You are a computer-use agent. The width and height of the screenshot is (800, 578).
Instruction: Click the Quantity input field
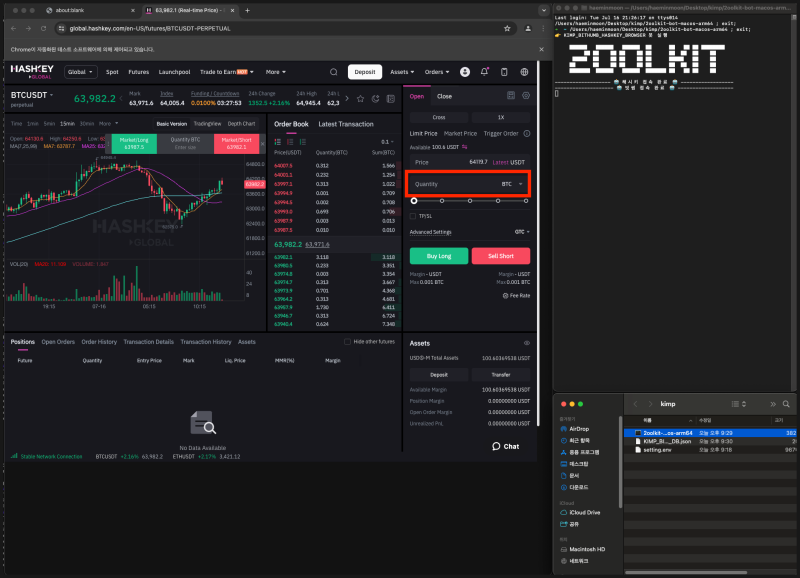[x=468, y=184]
